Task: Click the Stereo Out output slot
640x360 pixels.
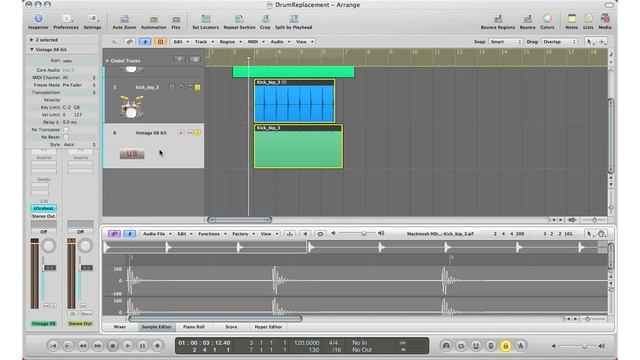Action: coord(44,216)
